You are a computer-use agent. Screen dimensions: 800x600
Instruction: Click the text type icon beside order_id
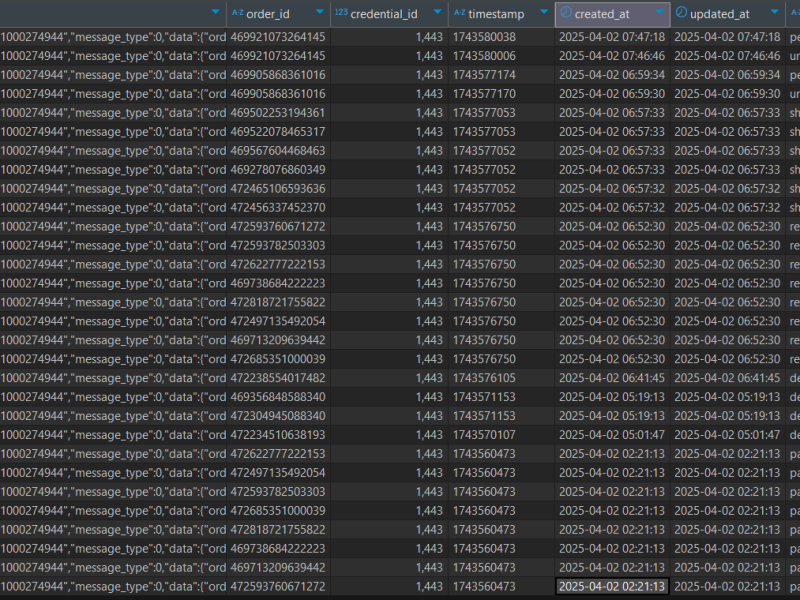237,13
